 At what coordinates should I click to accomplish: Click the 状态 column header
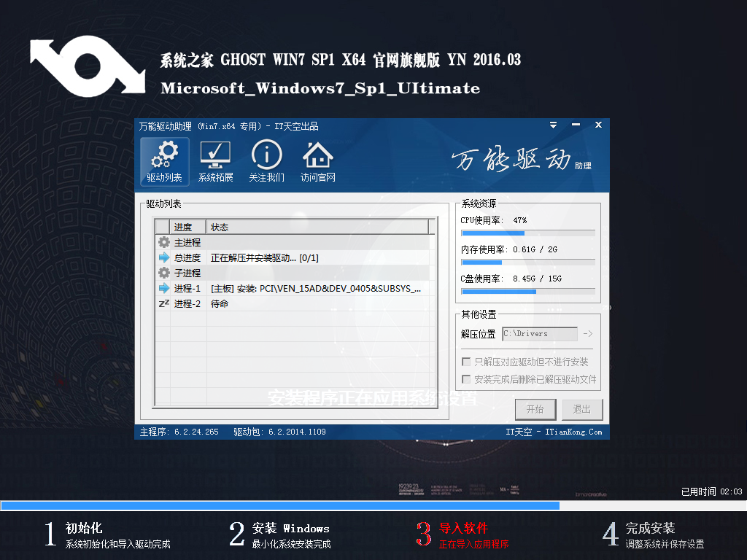click(317, 227)
